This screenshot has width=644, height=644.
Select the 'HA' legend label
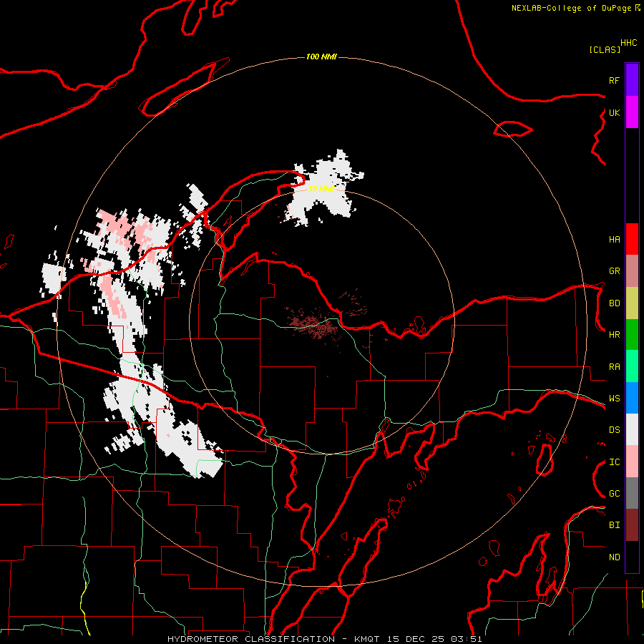[x=614, y=239]
